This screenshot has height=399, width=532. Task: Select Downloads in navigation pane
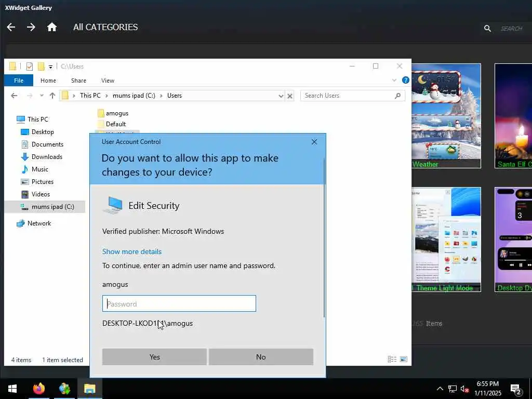click(47, 157)
